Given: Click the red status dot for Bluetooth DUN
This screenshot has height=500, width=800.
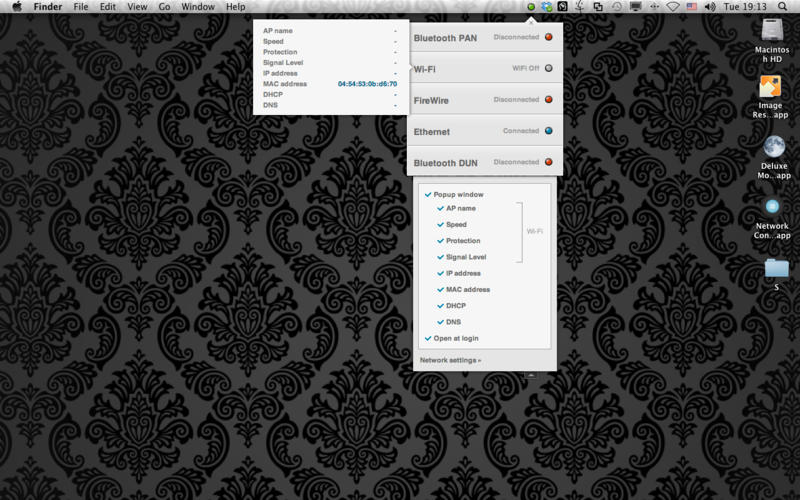Looking at the screenshot, I should 548,162.
